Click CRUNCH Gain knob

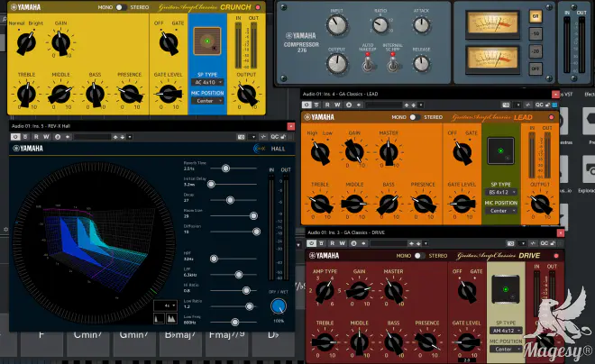[60, 42]
